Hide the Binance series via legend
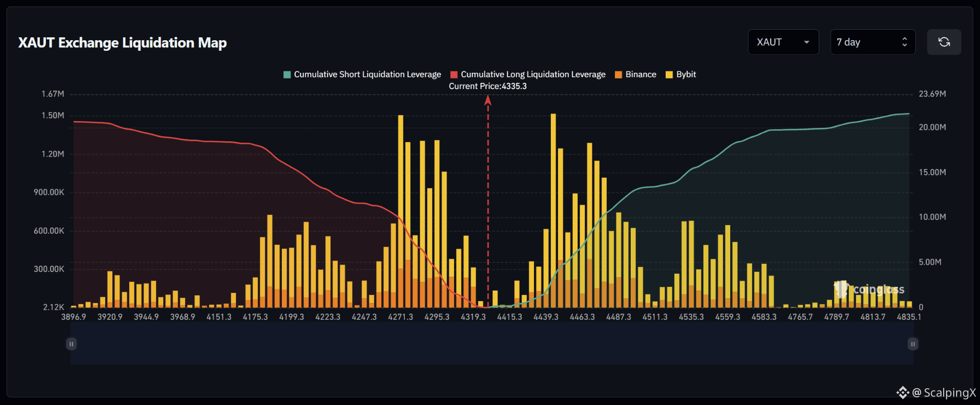The height and width of the screenshot is (405, 980). click(635, 74)
